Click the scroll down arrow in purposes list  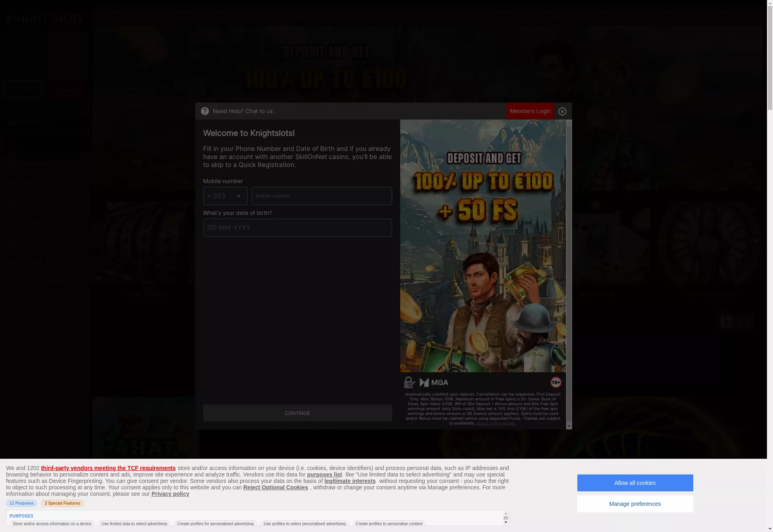506,523
